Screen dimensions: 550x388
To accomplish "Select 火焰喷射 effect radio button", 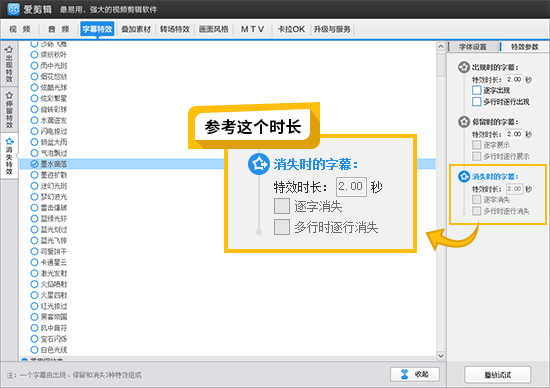I will pyautogui.click(x=34, y=284).
